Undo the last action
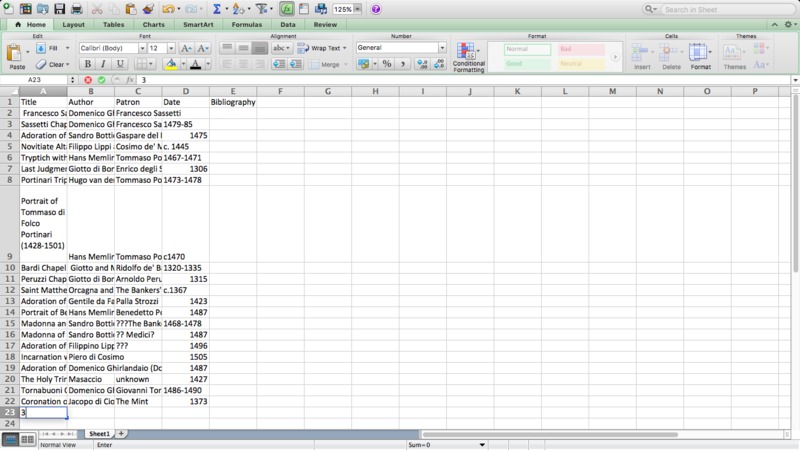 pos(168,9)
